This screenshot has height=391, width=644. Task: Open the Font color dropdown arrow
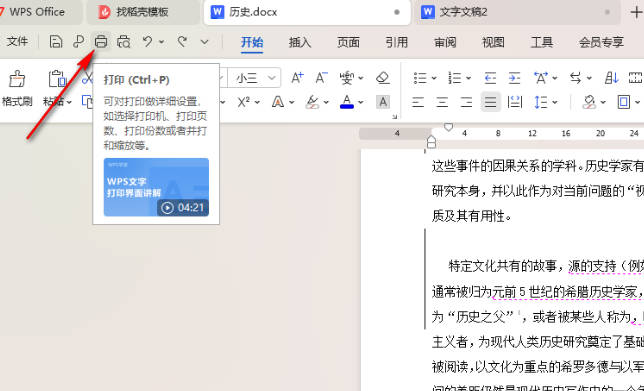click(x=361, y=102)
